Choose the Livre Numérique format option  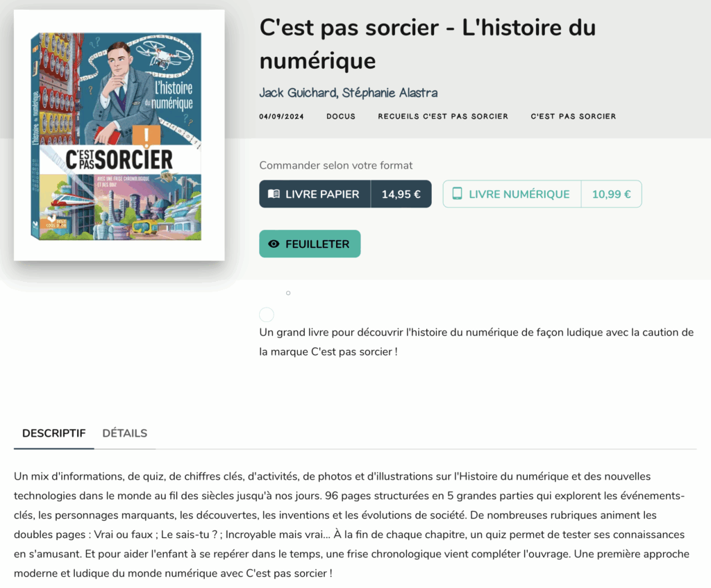512,194
